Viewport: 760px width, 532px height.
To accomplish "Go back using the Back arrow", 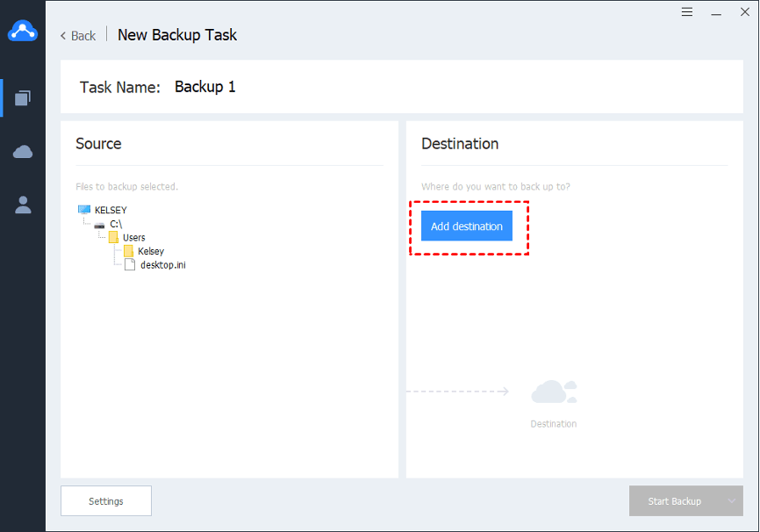I will click(77, 36).
